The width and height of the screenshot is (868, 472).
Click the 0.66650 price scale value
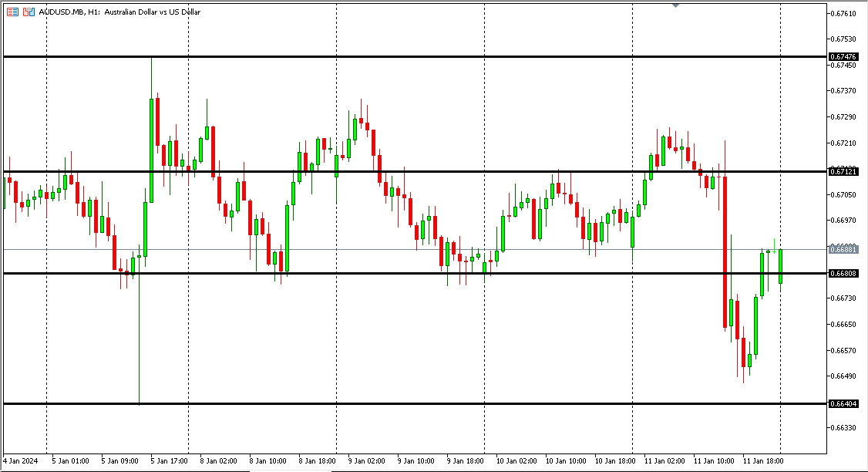[x=843, y=324]
